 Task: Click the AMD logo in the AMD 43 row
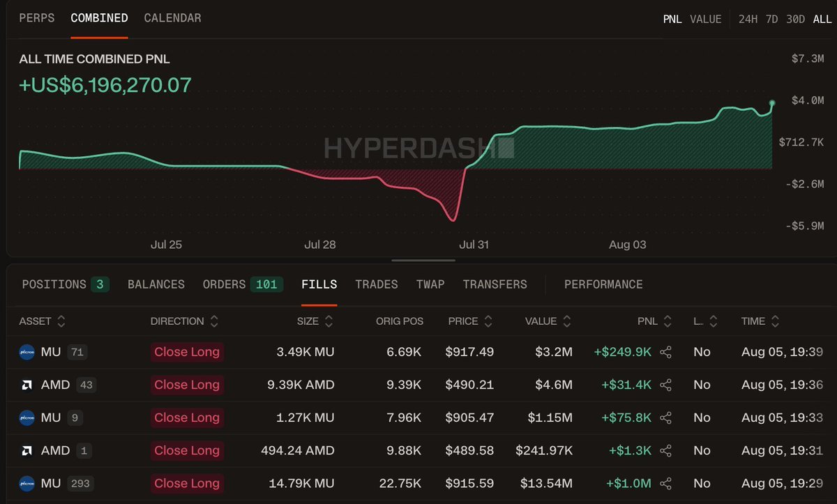coord(27,385)
